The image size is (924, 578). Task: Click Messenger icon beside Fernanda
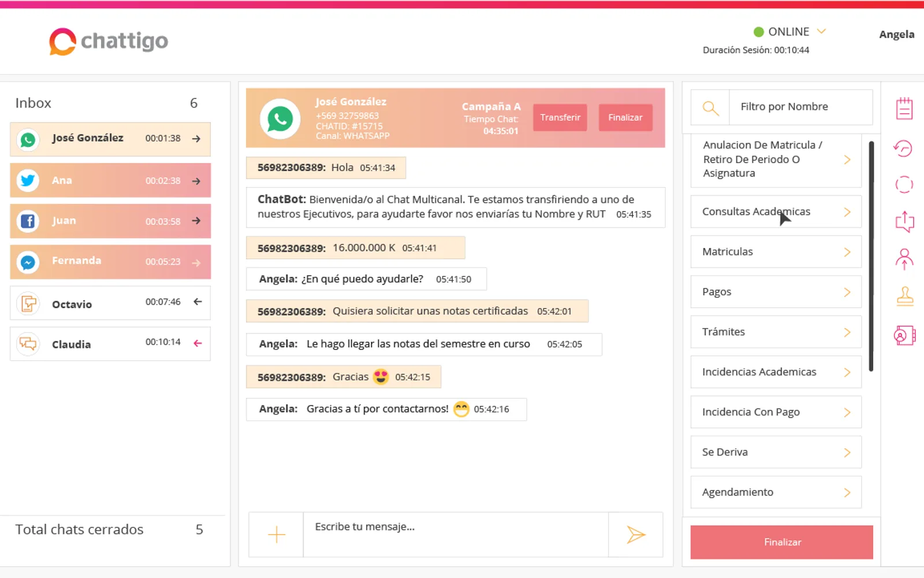[28, 262]
